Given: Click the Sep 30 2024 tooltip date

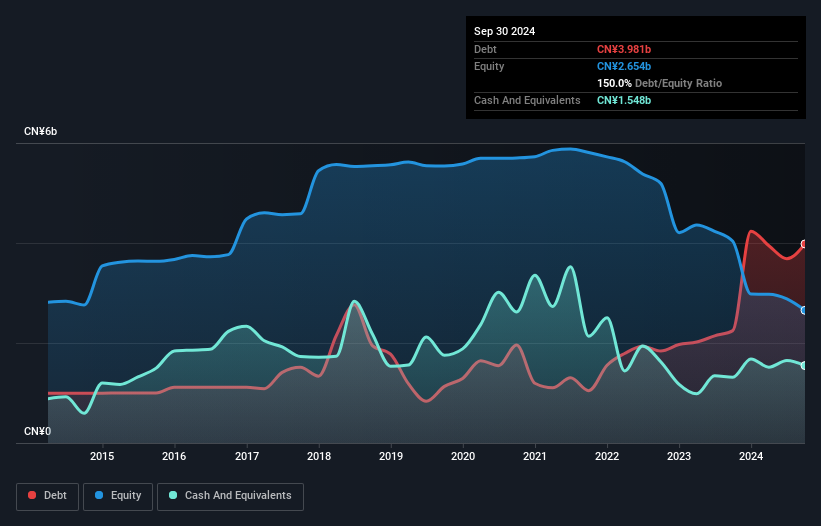Looking at the screenshot, I should tap(504, 31).
